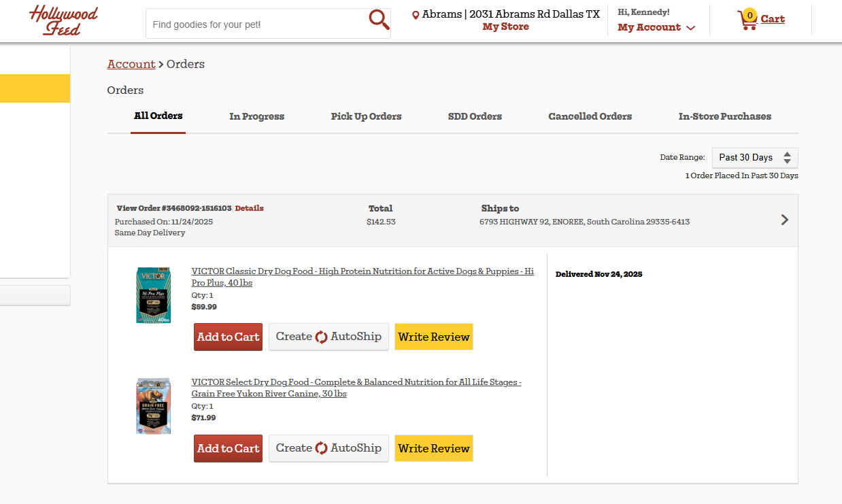Click the store location pin icon

[416, 15]
